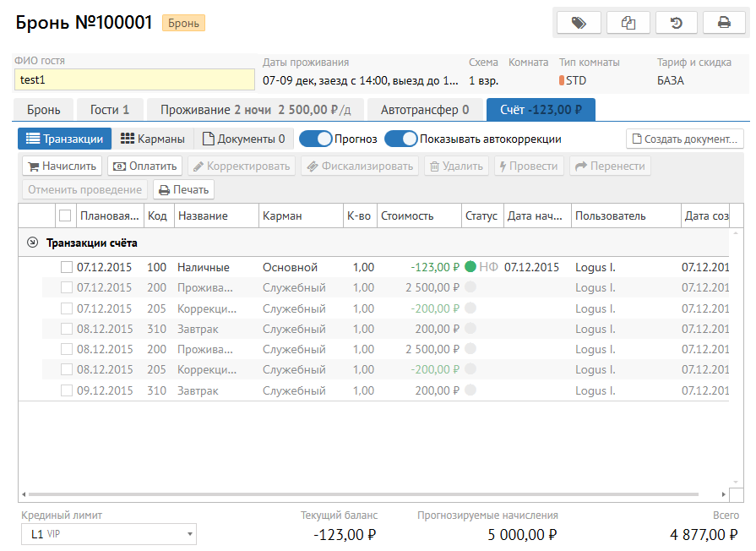Image resolution: width=756 pixels, height=551 pixels.
Task: Click the orange STD room type swatch
Action: pyautogui.click(x=562, y=81)
